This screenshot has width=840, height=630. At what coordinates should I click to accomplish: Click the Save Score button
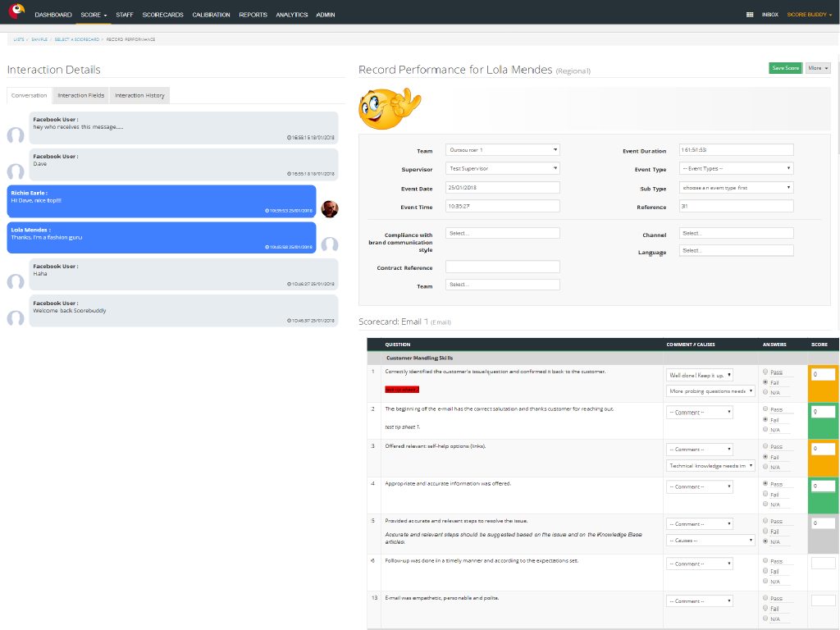785,68
